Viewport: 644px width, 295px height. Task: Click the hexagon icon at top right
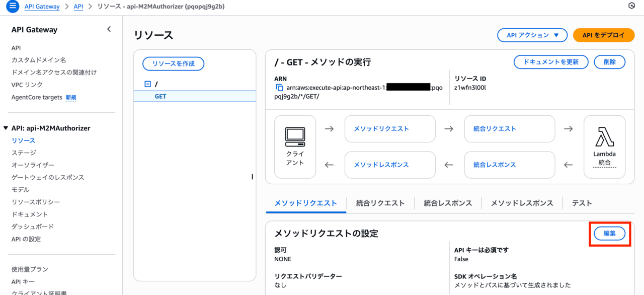click(x=631, y=6)
